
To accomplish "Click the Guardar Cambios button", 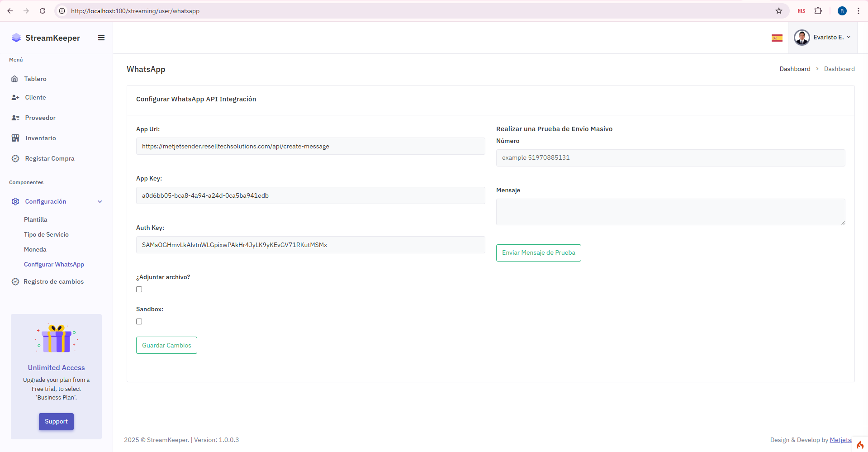I will coord(166,345).
